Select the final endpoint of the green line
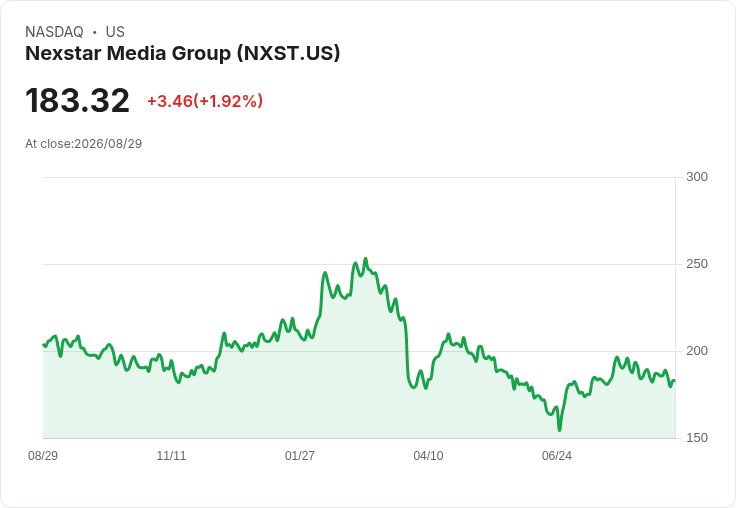The width and height of the screenshot is (736, 508). click(675, 380)
